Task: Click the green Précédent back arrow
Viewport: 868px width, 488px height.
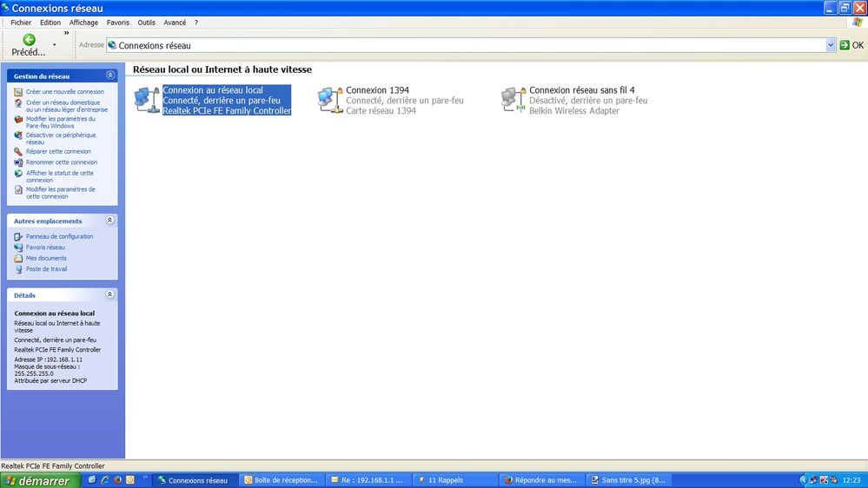Action: point(29,39)
